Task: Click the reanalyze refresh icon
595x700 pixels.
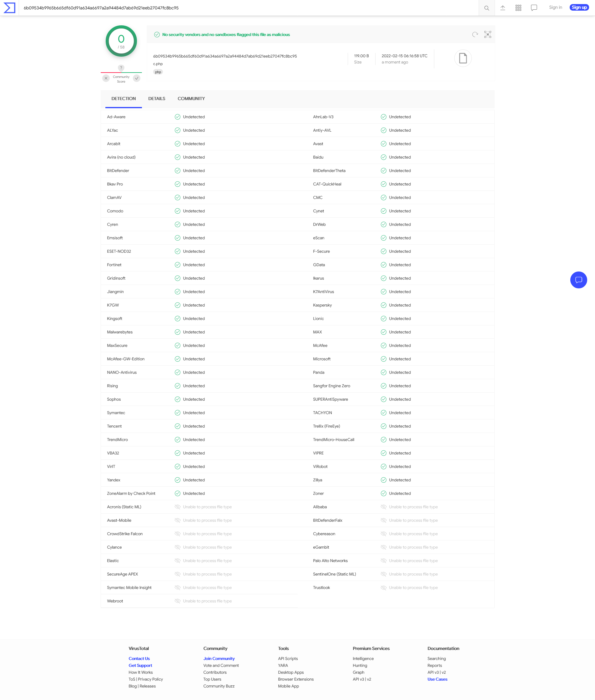Action: pos(475,34)
